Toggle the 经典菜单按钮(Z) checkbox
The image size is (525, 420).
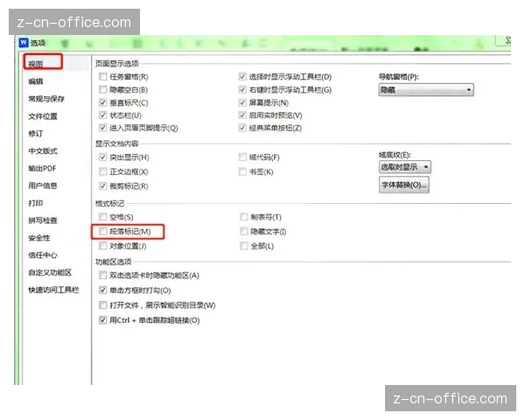(x=242, y=128)
